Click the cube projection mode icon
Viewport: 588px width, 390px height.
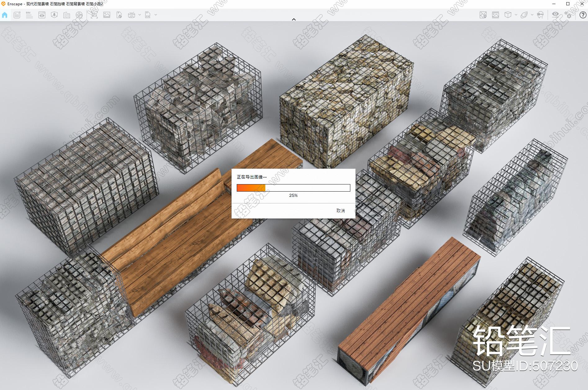pos(508,15)
